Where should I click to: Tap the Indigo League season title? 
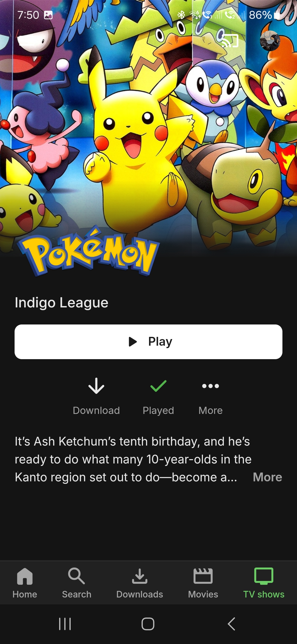(62, 303)
